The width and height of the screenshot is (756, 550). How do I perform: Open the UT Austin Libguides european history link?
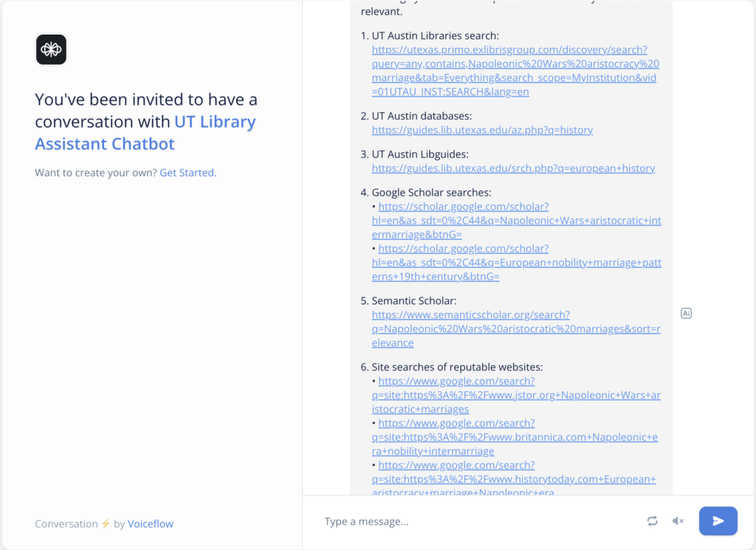[513, 168]
